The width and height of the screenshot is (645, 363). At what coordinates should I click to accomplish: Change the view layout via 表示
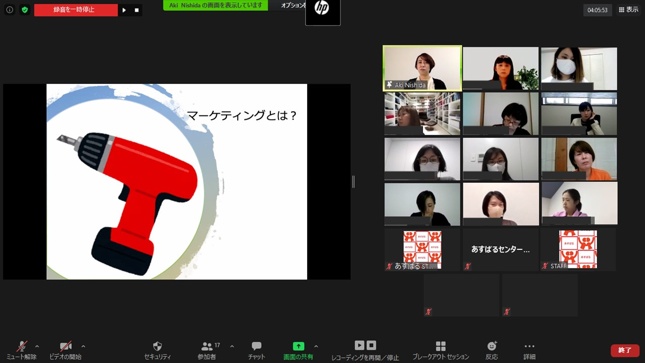(x=628, y=9)
